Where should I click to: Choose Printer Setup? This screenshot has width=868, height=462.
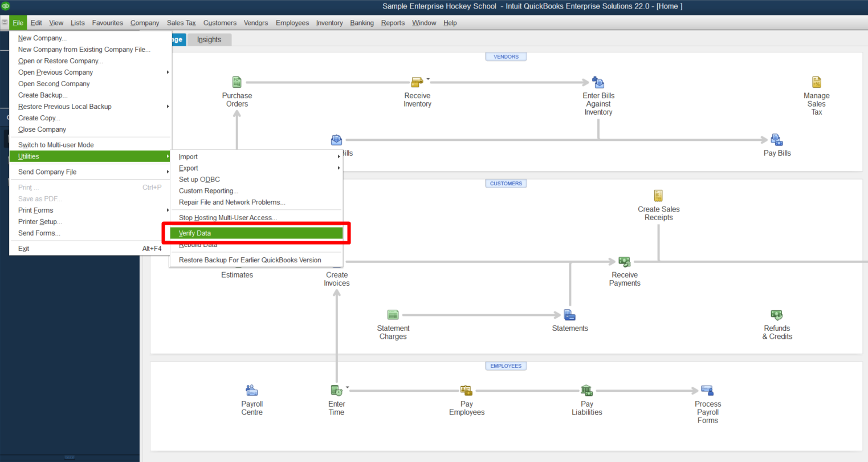90,222
